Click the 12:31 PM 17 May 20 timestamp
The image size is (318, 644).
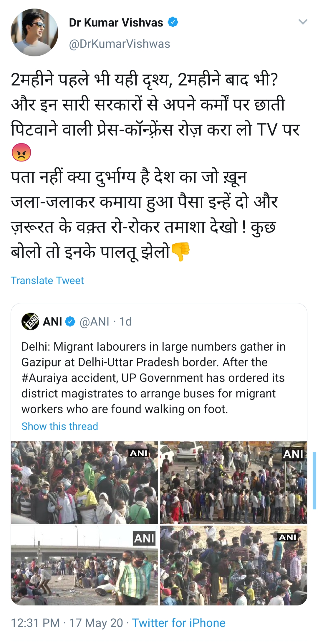point(67,623)
